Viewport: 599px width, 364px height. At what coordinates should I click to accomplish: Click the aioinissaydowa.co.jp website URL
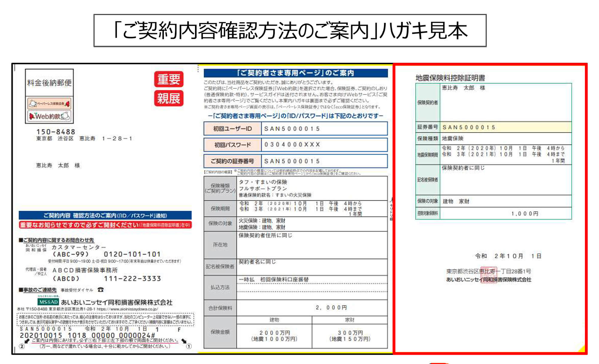(x=127, y=309)
